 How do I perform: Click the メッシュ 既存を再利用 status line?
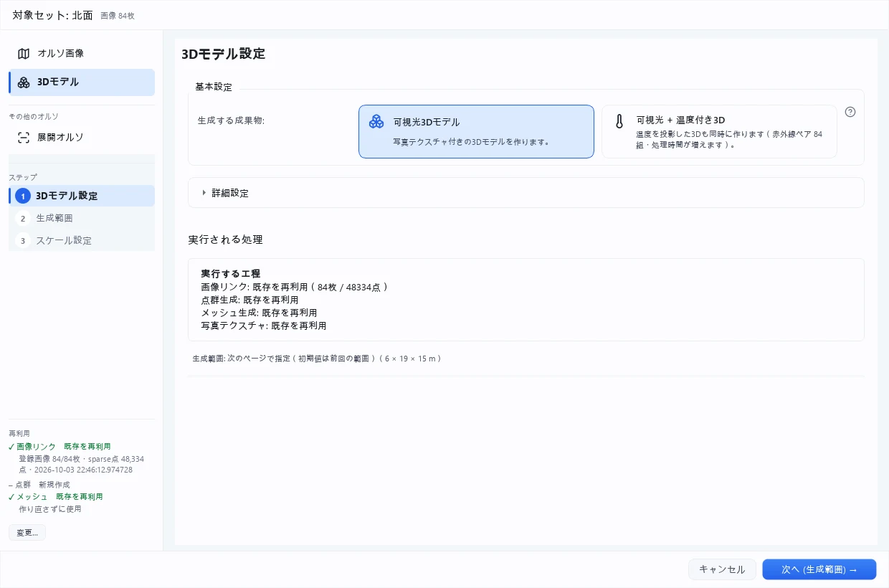click(56, 497)
